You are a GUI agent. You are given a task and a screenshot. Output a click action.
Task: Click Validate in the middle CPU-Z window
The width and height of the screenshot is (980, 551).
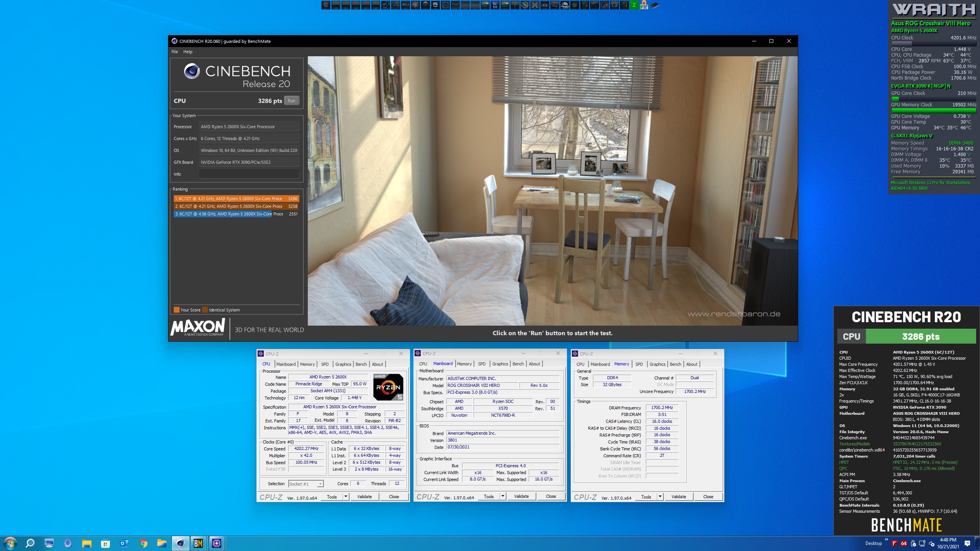tap(521, 496)
